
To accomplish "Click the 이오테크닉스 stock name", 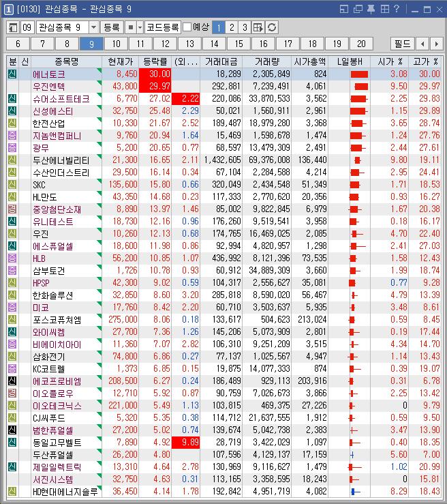I will 57,405.
